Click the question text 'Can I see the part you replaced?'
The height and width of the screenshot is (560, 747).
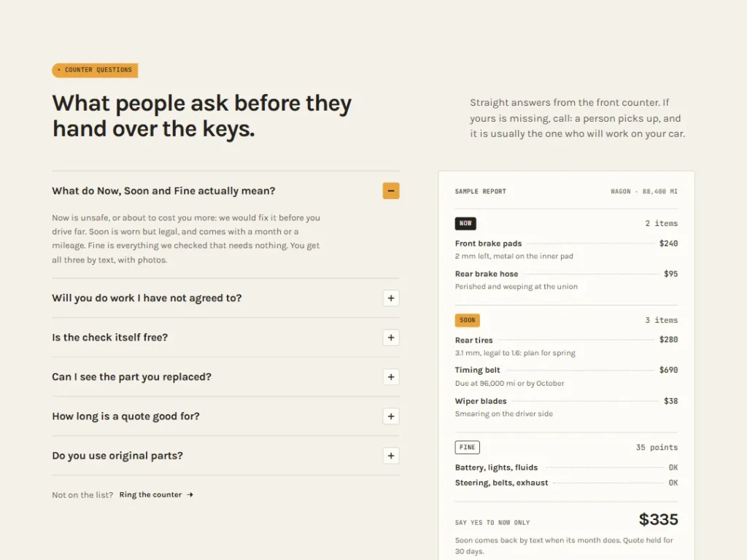[x=131, y=377]
